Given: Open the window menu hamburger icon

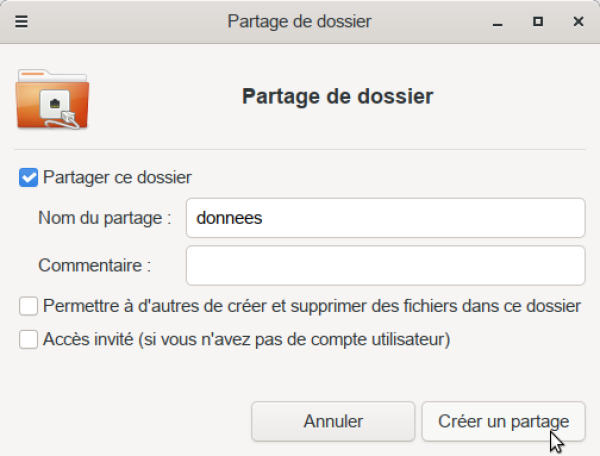Looking at the screenshot, I should (x=21, y=20).
